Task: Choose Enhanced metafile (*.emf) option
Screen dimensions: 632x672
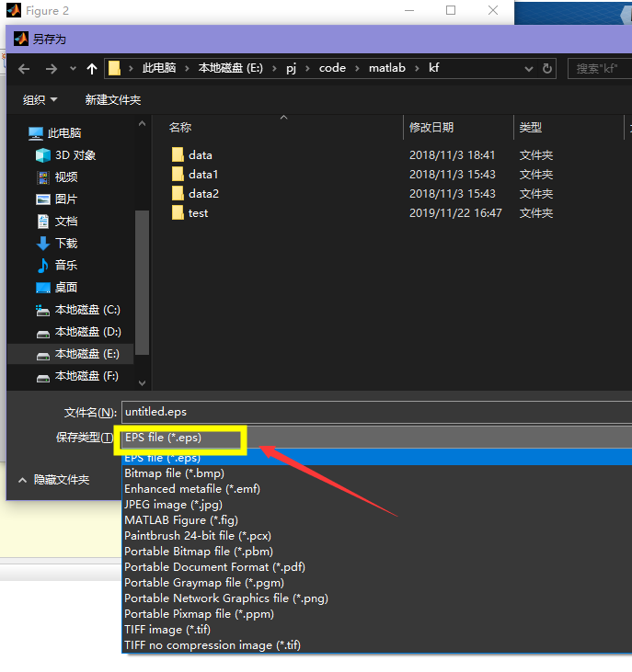Action: coord(377,489)
